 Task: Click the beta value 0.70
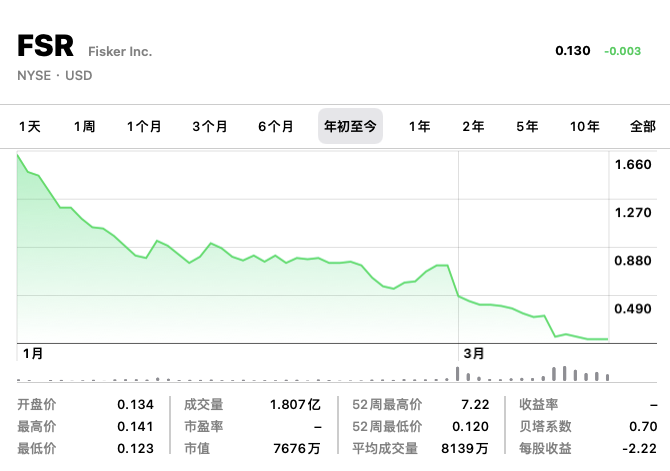point(643,427)
